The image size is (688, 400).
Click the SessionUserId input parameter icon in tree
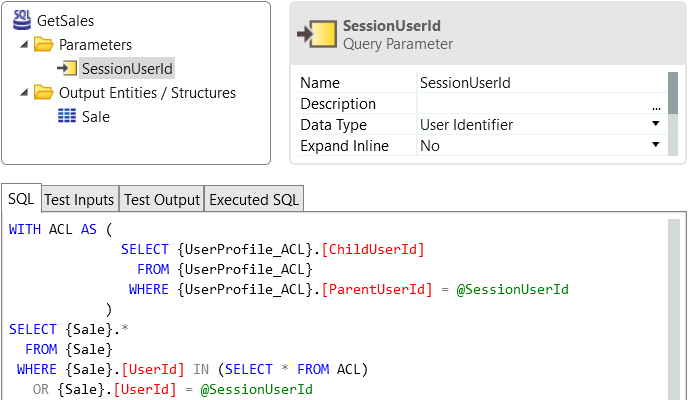pyautogui.click(x=67, y=68)
